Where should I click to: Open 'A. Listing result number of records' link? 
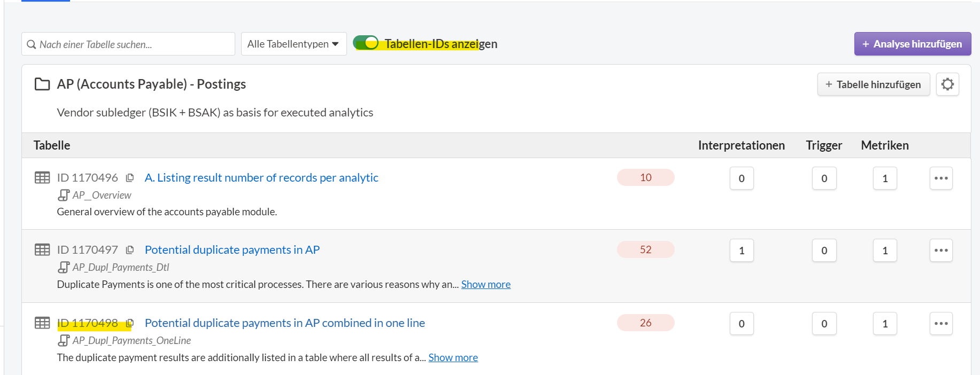(x=261, y=178)
